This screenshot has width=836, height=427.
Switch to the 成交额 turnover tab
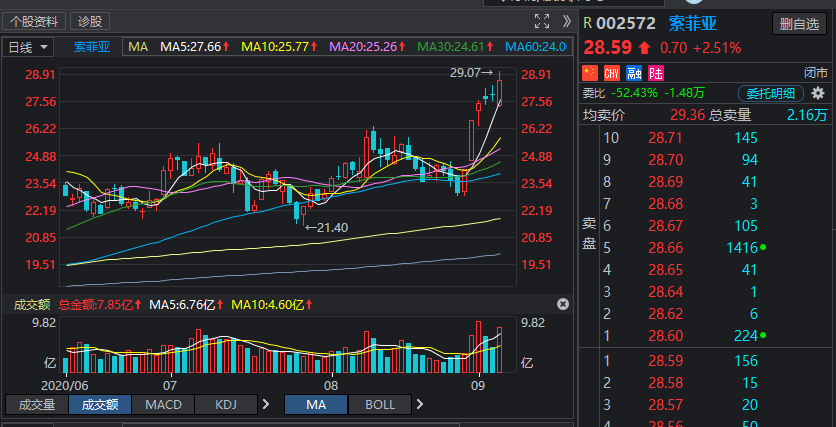coord(100,405)
